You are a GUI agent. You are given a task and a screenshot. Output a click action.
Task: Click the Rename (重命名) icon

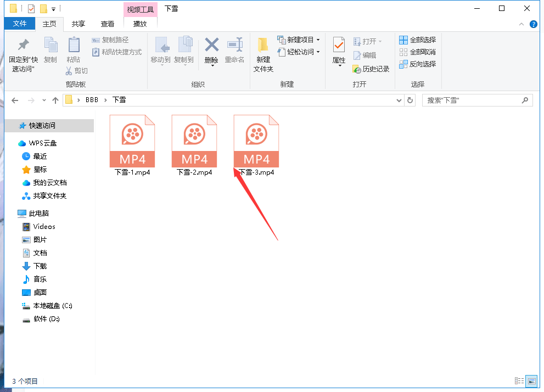click(x=234, y=51)
